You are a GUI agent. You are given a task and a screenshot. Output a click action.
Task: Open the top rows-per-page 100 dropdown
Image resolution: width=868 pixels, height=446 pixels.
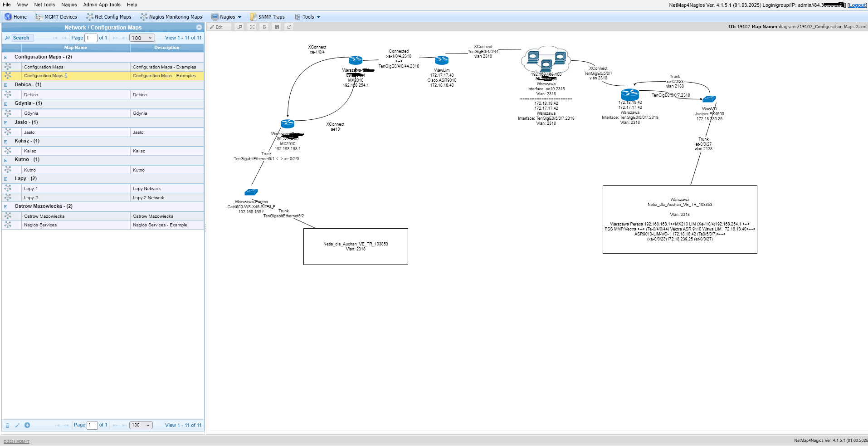tap(142, 38)
